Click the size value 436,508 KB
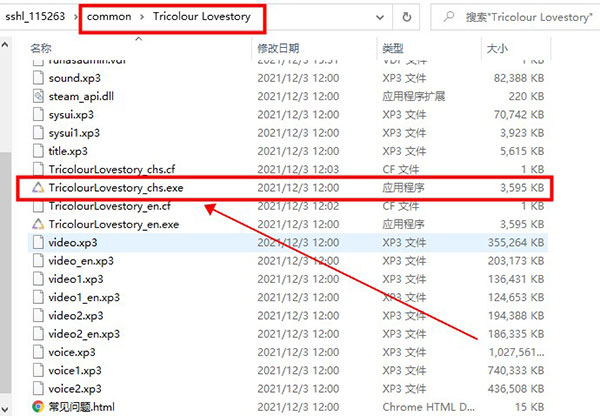Image resolution: width=600 pixels, height=416 pixels. click(x=516, y=389)
